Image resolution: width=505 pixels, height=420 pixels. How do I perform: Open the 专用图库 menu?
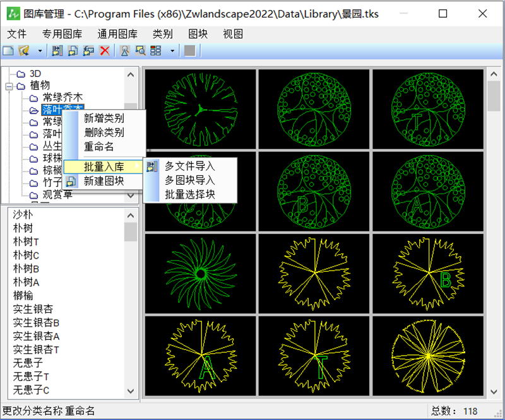[62, 34]
